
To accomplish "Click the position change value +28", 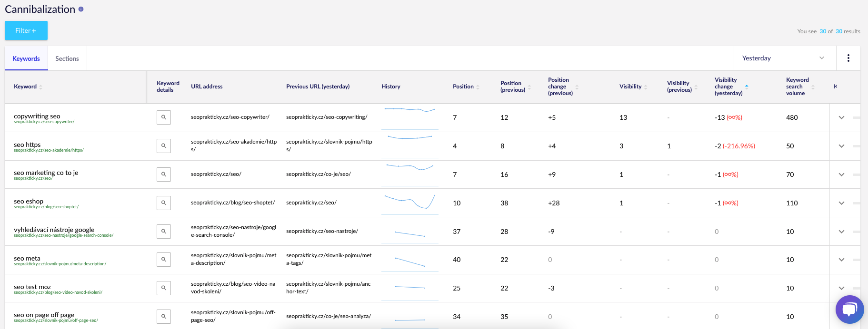I will click(554, 203).
